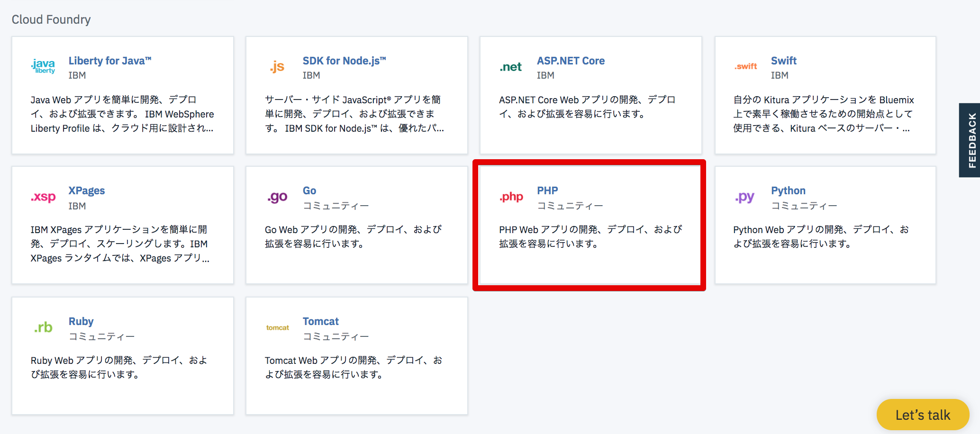Click the .py Python icon
980x434 pixels.
pos(744,197)
